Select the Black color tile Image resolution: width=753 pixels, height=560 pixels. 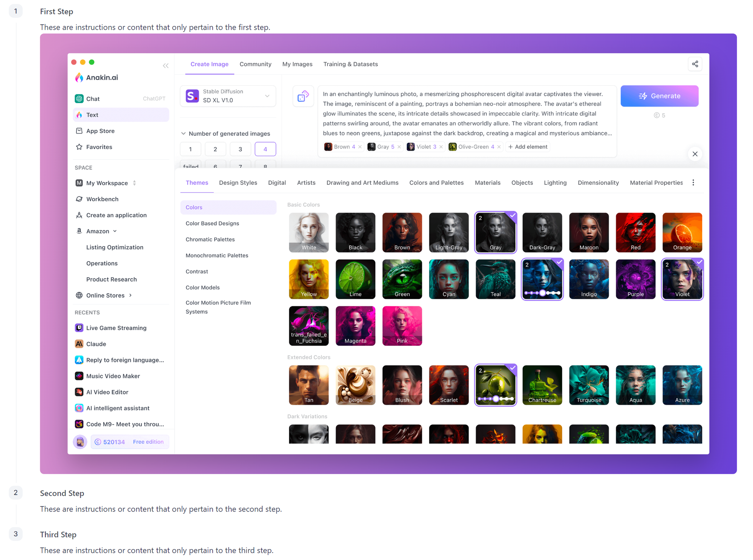(355, 233)
